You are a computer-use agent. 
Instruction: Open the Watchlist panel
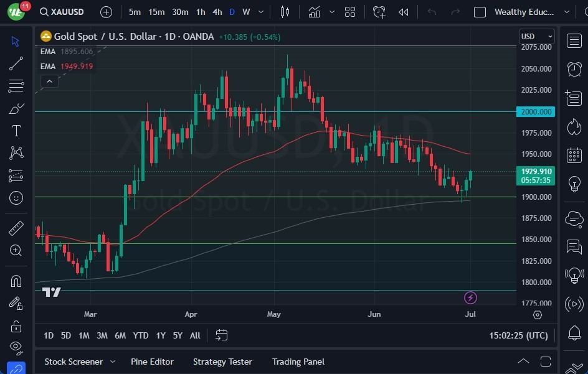(573, 41)
